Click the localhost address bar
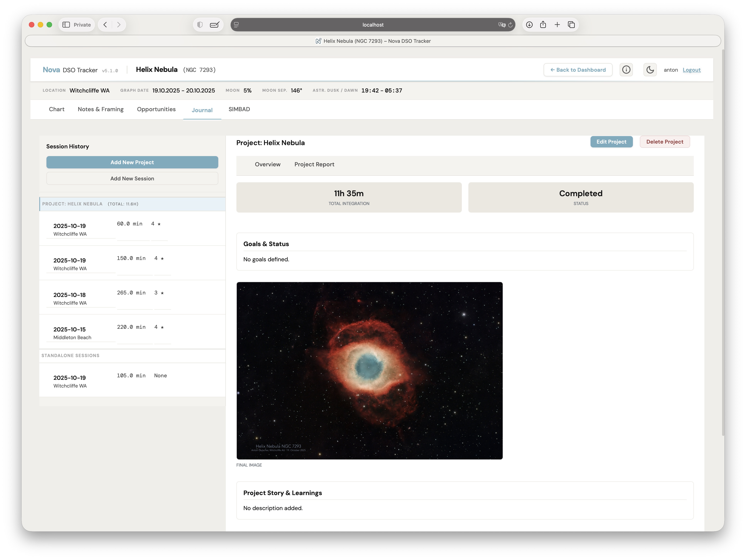 point(373,25)
